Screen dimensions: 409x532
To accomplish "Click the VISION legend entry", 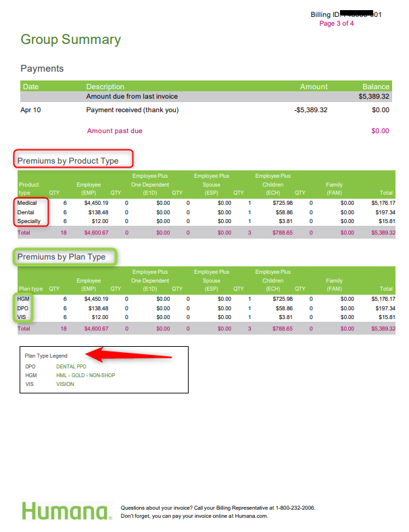I will [65, 384].
